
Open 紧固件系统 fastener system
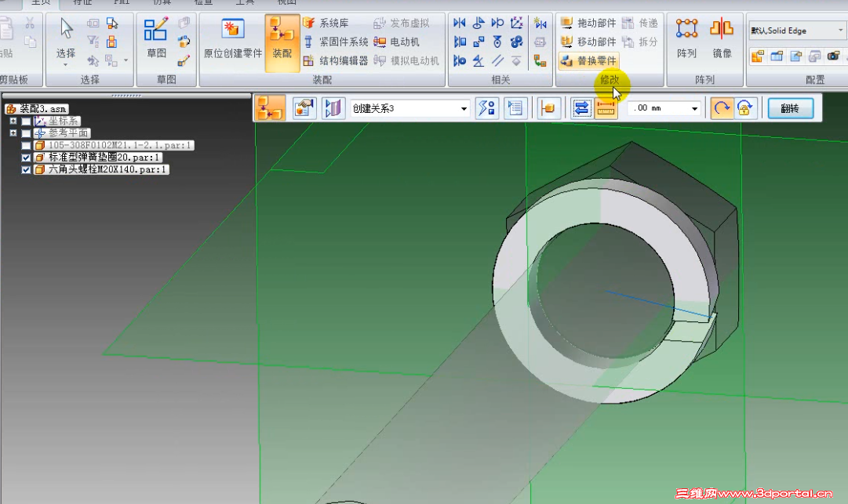pyautogui.click(x=335, y=42)
